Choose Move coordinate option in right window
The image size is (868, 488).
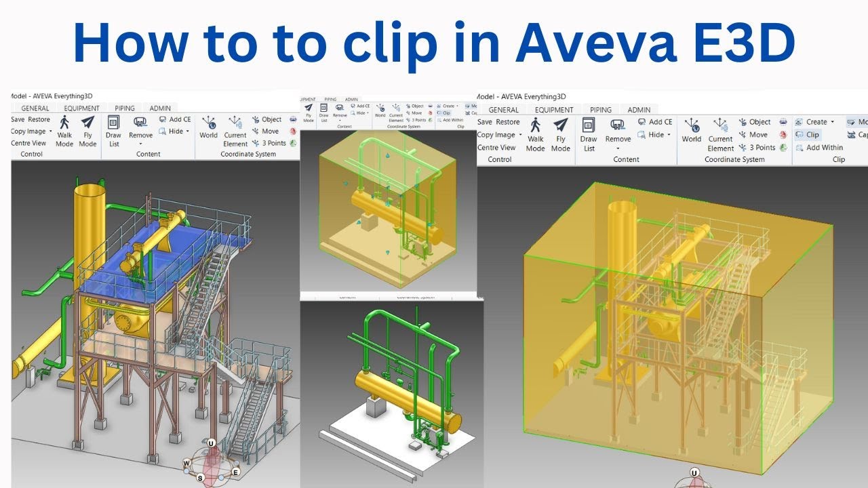[x=753, y=134]
